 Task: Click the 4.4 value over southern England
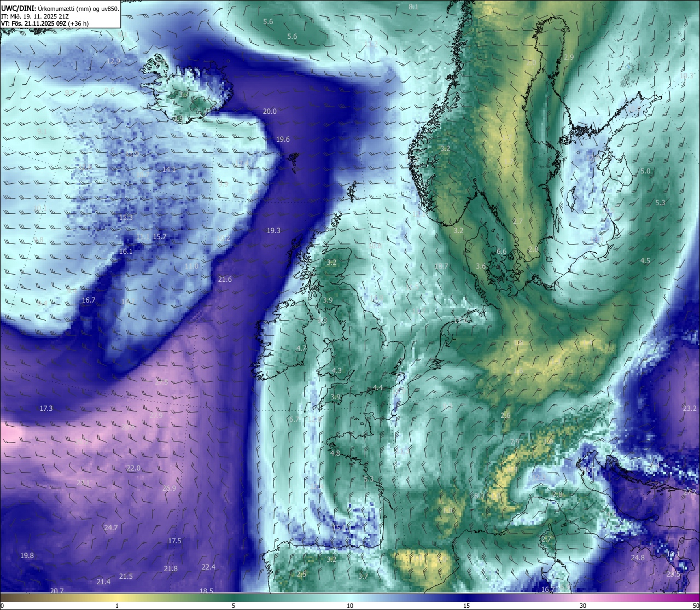pos(378,387)
